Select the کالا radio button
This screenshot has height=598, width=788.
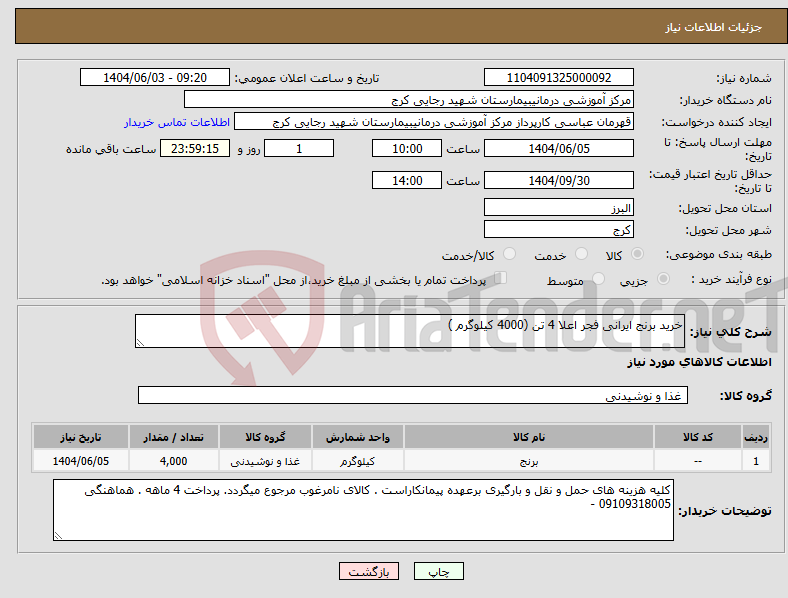(x=637, y=254)
